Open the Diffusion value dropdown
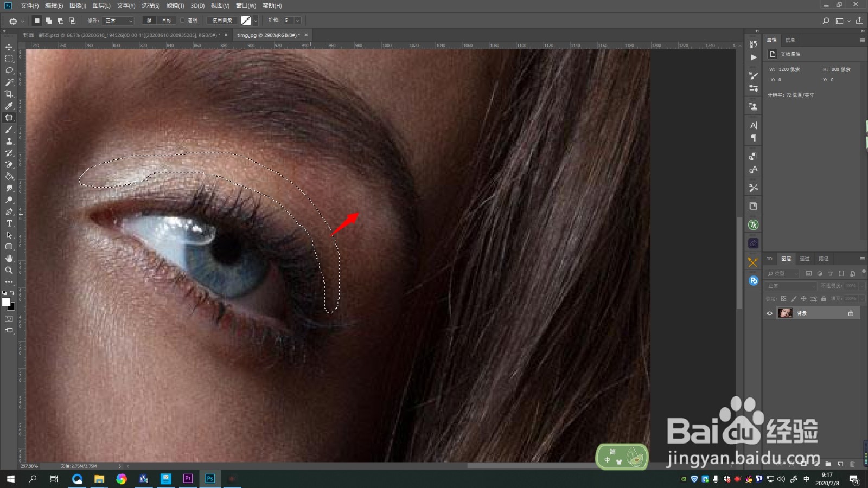 click(x=298, y=21)
